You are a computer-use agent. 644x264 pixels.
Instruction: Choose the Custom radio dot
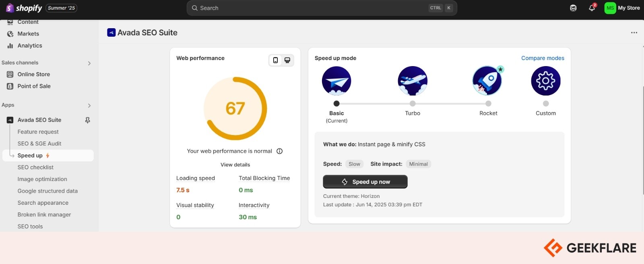coord(546,104)
